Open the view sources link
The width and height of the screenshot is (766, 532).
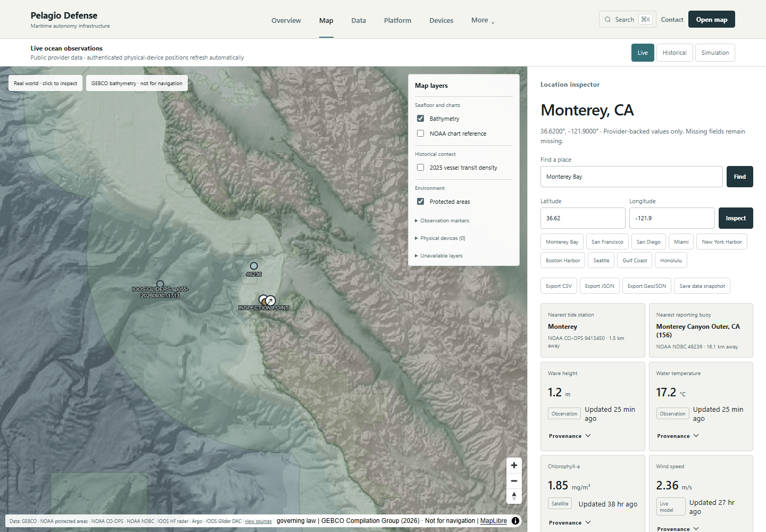(x=258, y=521)
